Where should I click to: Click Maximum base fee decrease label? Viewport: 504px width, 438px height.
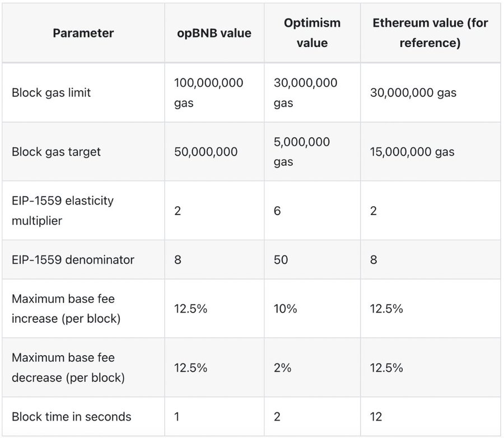(68, 367)
